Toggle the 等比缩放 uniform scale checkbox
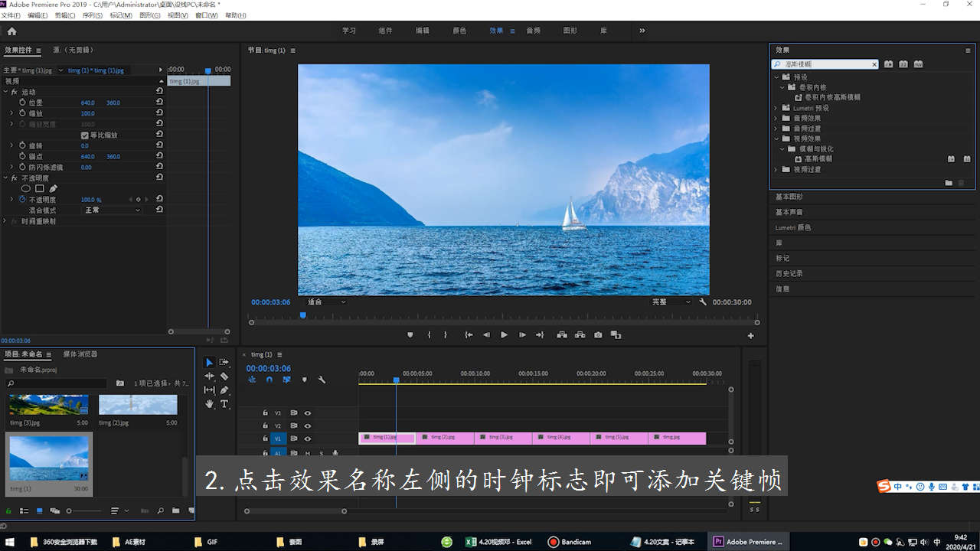The image size is (980, 551). (84, 135)
